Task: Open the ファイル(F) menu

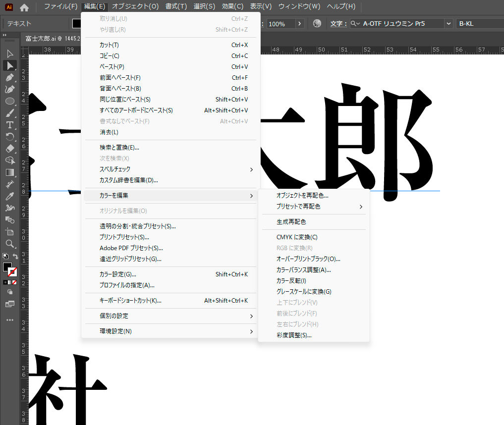Action: point(60,6)
